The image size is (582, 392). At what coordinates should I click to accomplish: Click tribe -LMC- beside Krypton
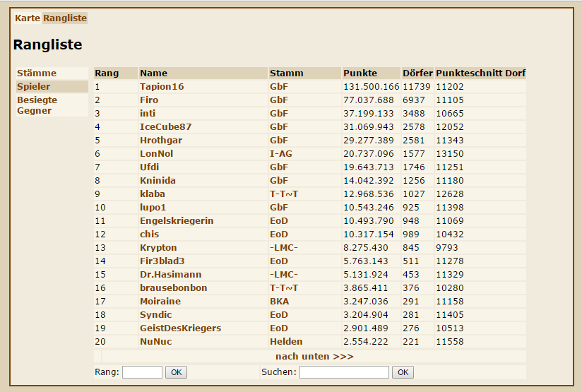pos(284,248)
